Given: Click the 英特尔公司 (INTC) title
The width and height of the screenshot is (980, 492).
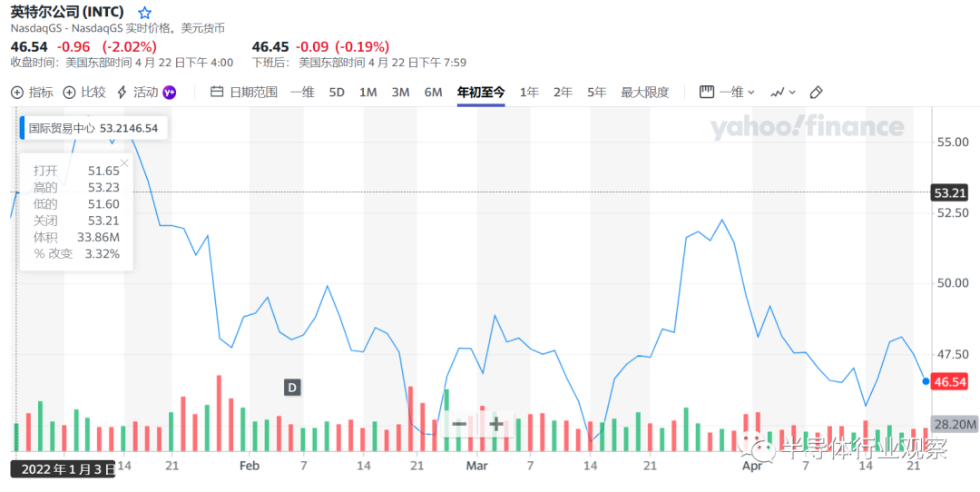Looking at the screenshot, I should 67,12.
